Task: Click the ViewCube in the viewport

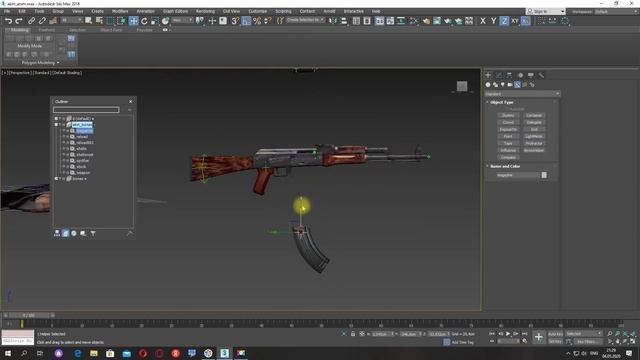Action: (462, 87)
